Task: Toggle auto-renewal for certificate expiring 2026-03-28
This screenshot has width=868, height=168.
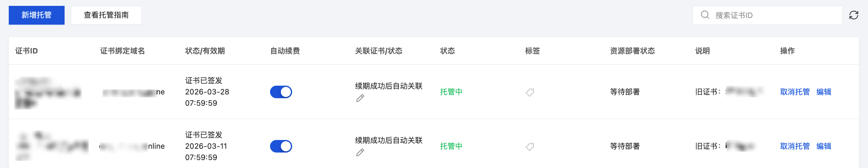Action: tap(281, 92)
